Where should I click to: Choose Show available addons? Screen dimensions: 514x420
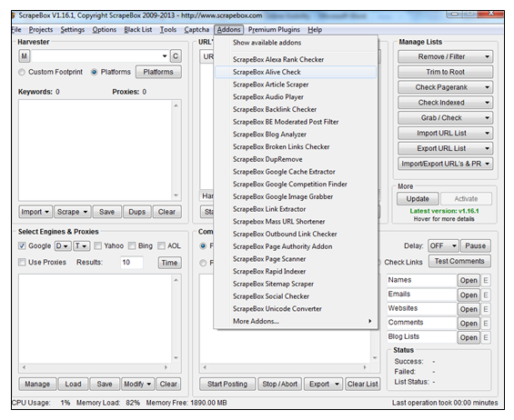point(295,43)
